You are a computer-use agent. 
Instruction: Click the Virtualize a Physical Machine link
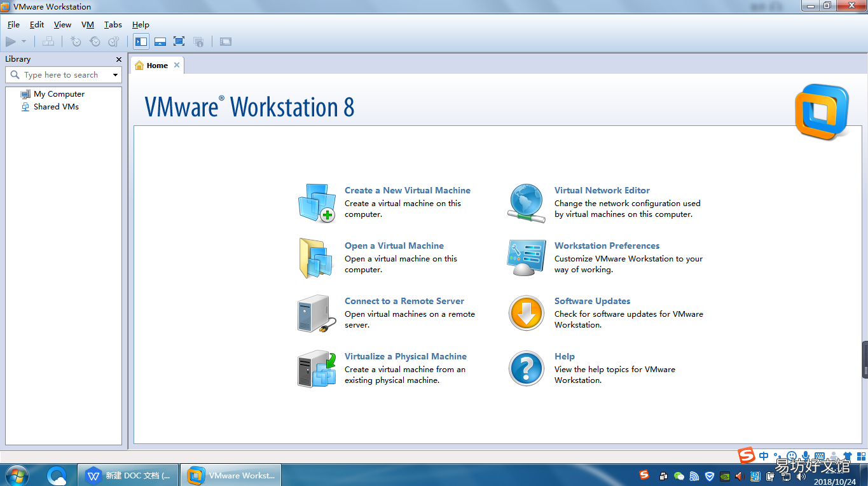click(406, 356)
